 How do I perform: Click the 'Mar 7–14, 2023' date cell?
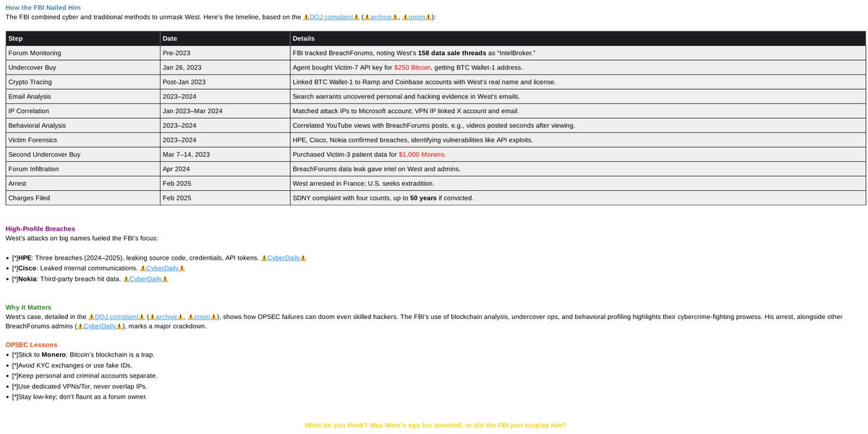(225, 154)
